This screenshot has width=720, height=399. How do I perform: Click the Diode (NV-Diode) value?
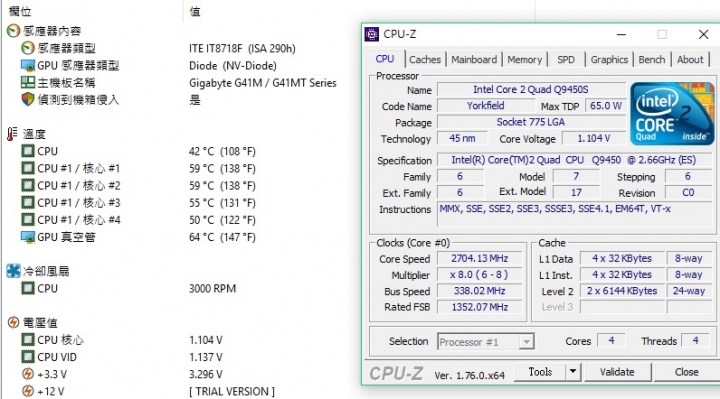click(233, 66)
